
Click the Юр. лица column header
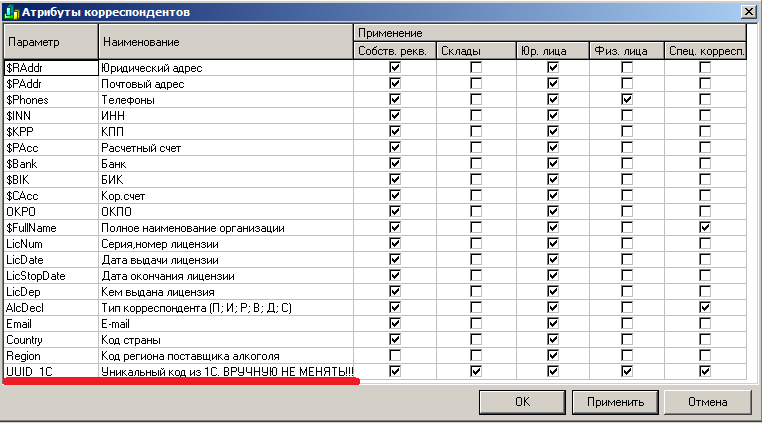click(x=553, y=51)
